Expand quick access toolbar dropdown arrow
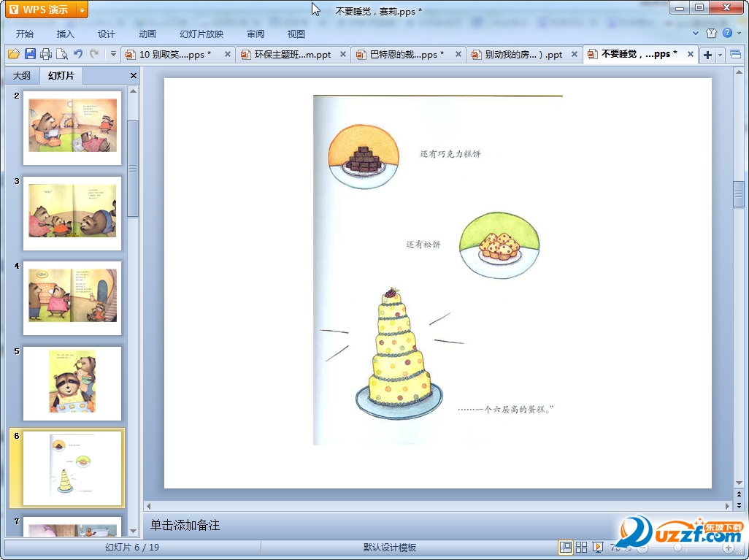Screen dimensions: 749x560 113,54
